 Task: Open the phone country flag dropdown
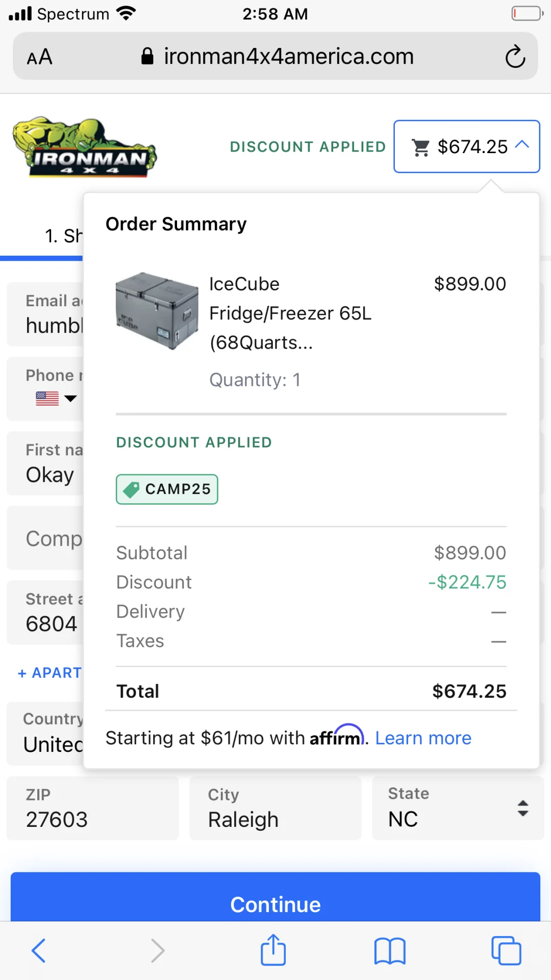tap(56, 398)
